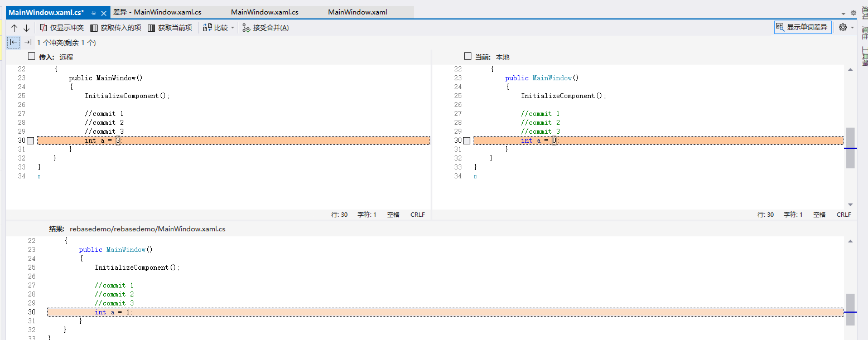This screenshot has height=340, width=868.
Task: Check the 传入: 远程 checkbox
Action: (31, 56)
